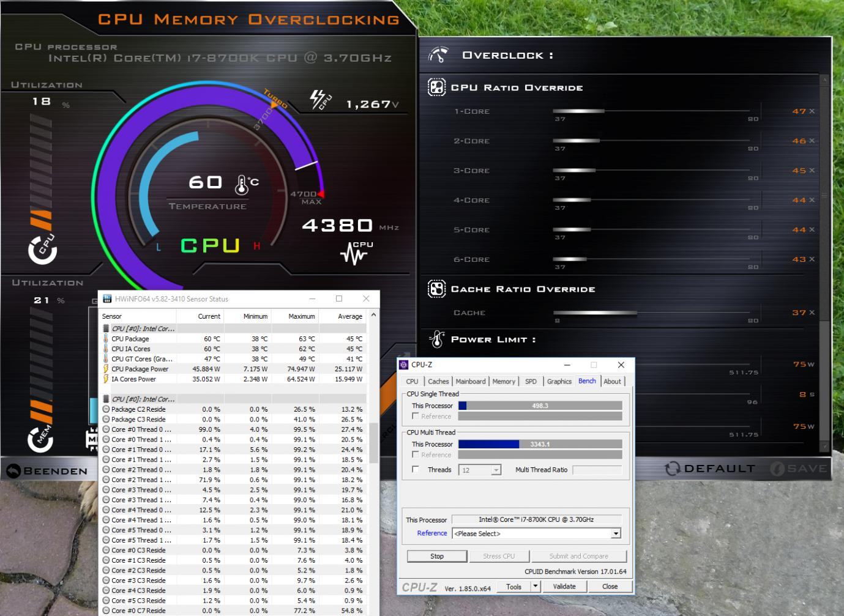The width and height of the screenshot is (844, 616).
Task: Expand the second CPU [#0] Intel Core sensor group
Action: point(106,399)
